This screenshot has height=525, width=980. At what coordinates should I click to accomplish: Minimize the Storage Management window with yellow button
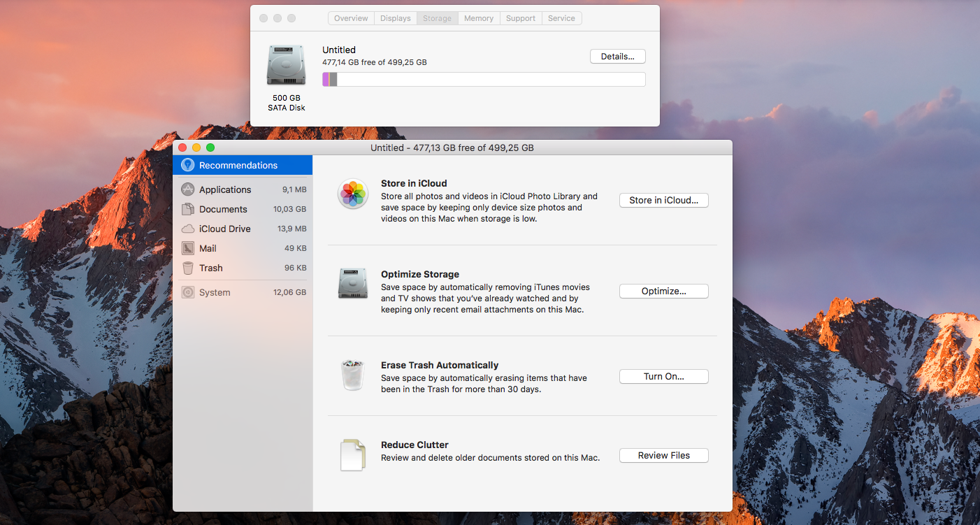click(196, 148)
